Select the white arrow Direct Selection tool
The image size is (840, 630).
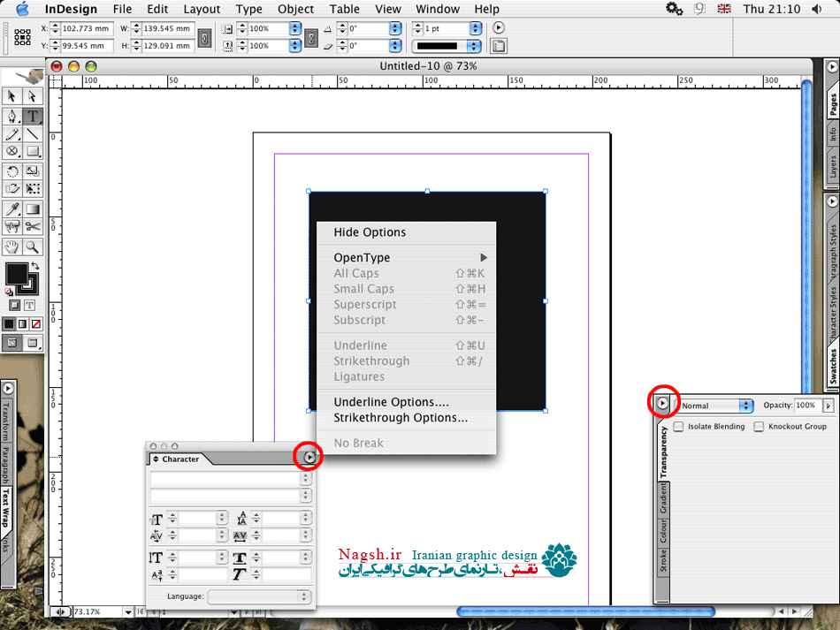click(32, 96)
